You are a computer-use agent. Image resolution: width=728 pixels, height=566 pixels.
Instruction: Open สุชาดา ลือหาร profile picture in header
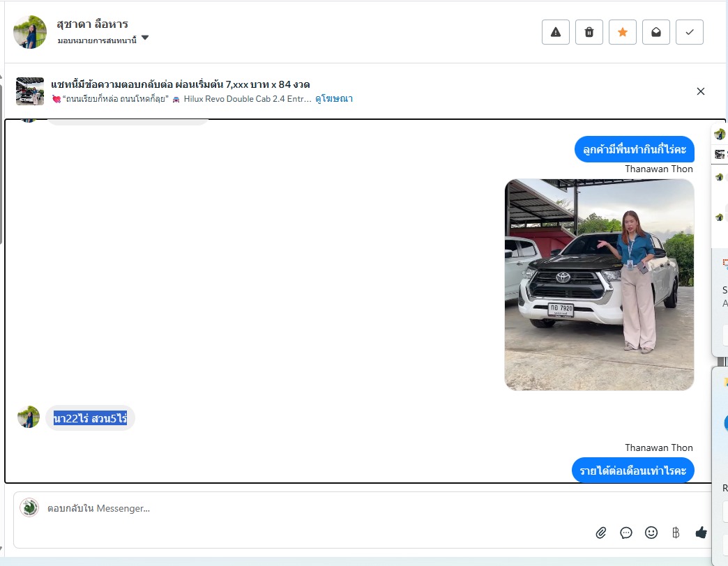pyautogui.click(x=30, y=32)
